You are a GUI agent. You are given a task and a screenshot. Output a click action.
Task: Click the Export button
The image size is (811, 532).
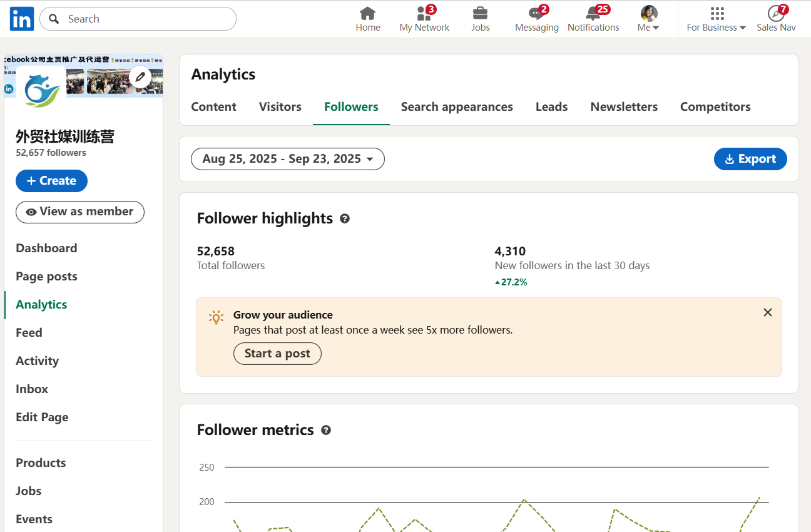click(x=750, y=159)
